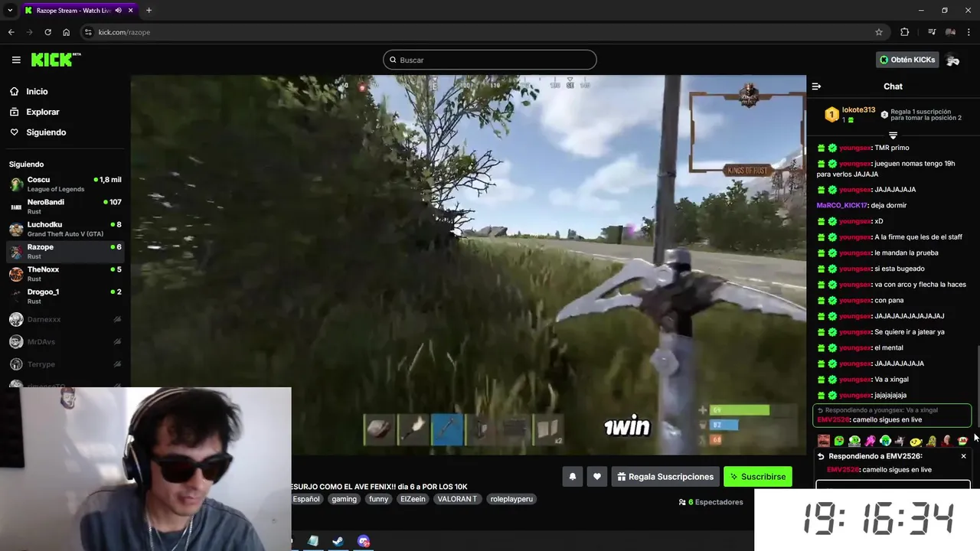The height and width of the screenshot is (551, 980).
Task: Select Razope in following list
Action: pos(65,251)
